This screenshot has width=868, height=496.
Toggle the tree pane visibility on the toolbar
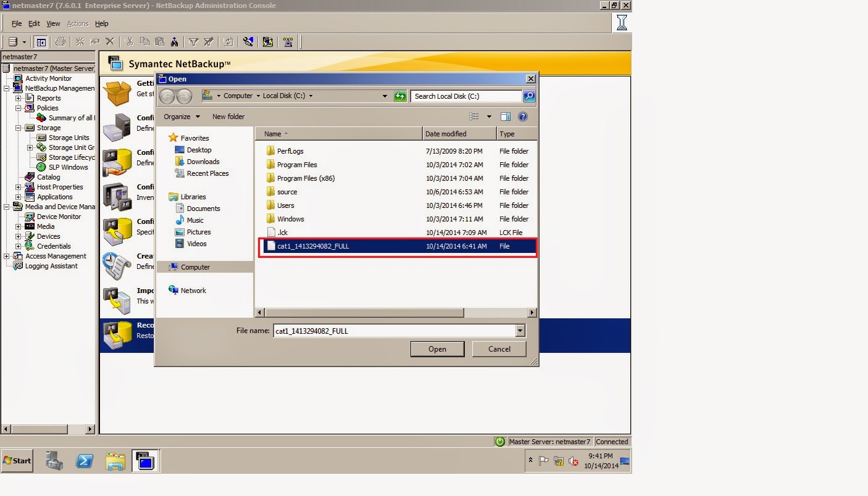click(41, 41)
